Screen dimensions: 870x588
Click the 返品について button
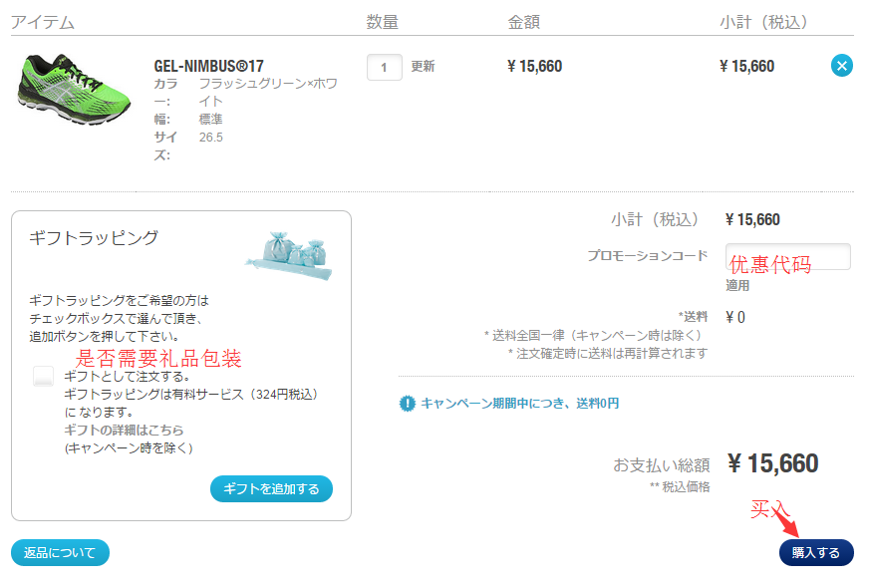60,552
